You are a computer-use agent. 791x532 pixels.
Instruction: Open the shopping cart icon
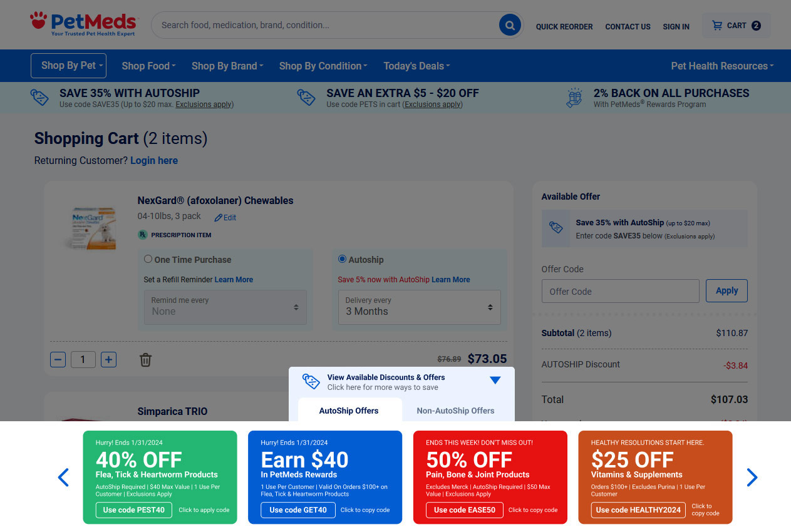click(717, 26)
